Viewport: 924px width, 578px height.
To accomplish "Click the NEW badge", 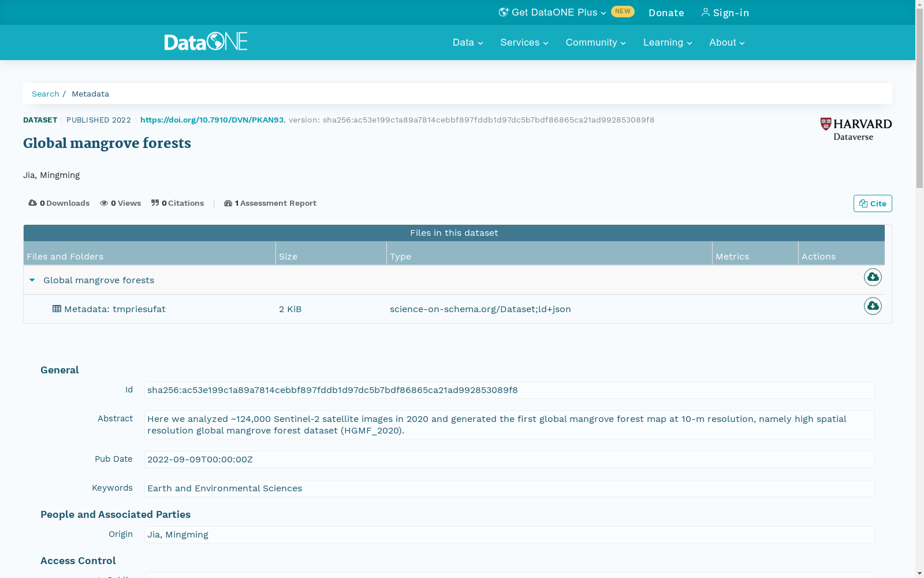I will tap(623, 12).
